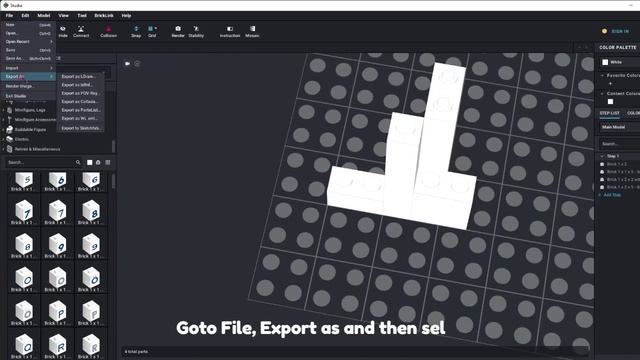Screen dimensions: 640x360
Task: Toggle the Hide tool in the toolbar
Action: [63, 31]
